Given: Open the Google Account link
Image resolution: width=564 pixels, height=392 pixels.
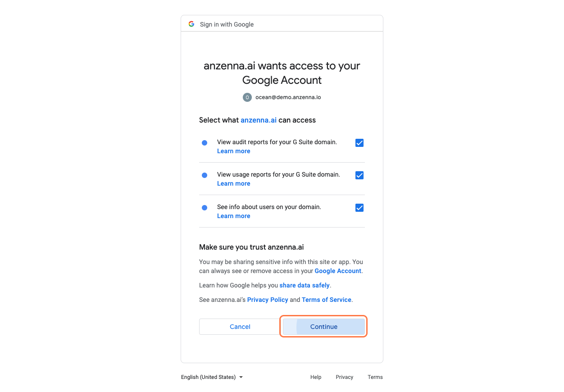Looking at the screenshot, I should coord(338,271).
